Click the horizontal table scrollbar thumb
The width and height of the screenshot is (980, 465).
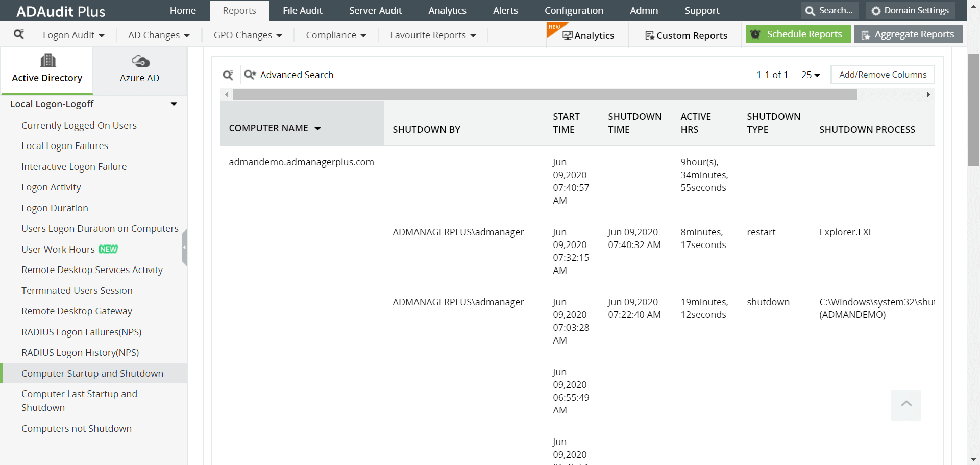(x=545, y=95)
